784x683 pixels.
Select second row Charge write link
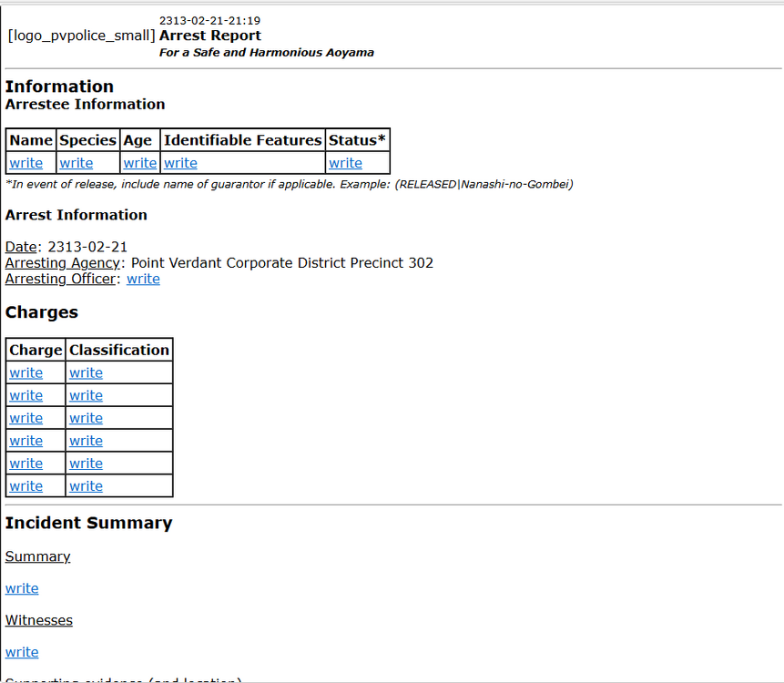click(x=25, y=395)
